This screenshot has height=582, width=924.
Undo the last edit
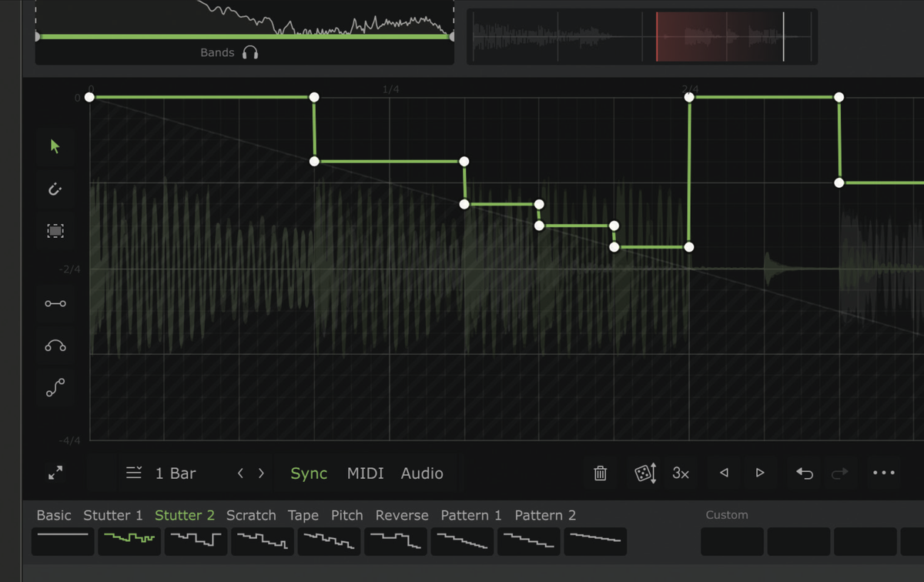804,473
